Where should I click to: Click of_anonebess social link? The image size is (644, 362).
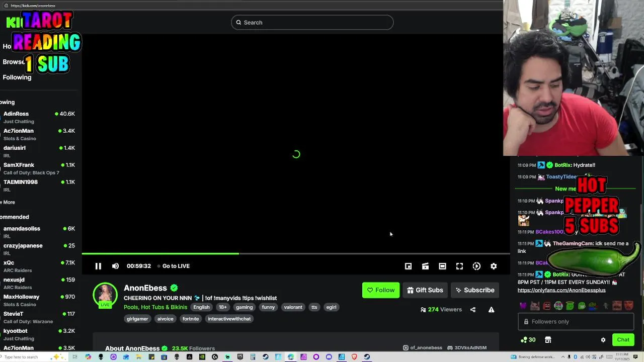click(423, 348)
